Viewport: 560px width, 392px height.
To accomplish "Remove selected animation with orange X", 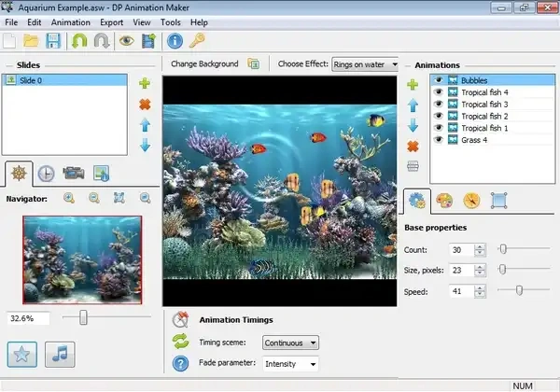I will [413, 147].
